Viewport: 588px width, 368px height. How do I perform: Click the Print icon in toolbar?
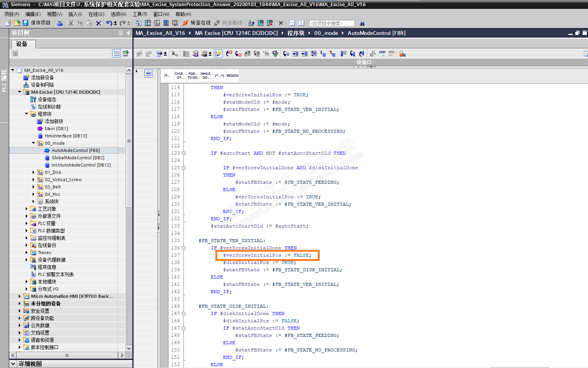point(59,23)
